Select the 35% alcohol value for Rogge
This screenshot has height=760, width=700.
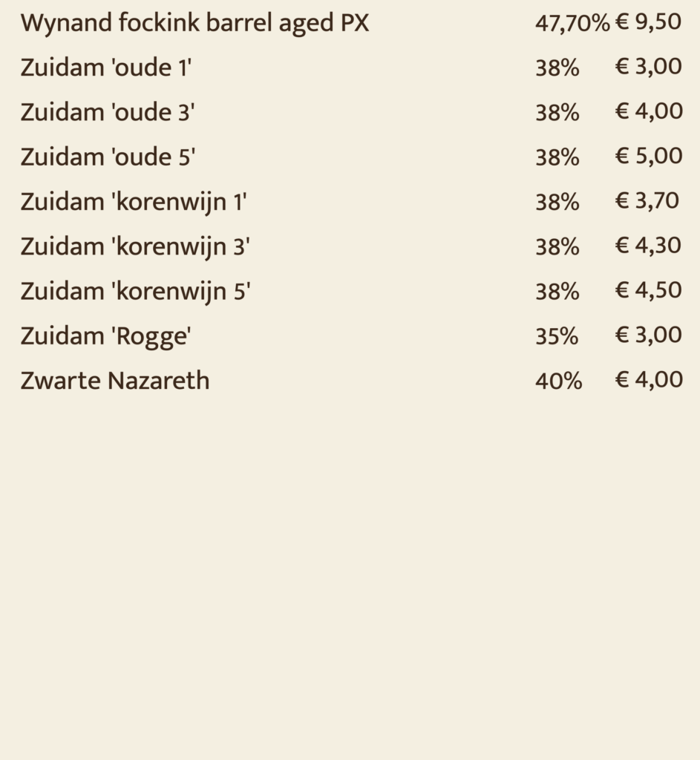[x=557, y=336]
